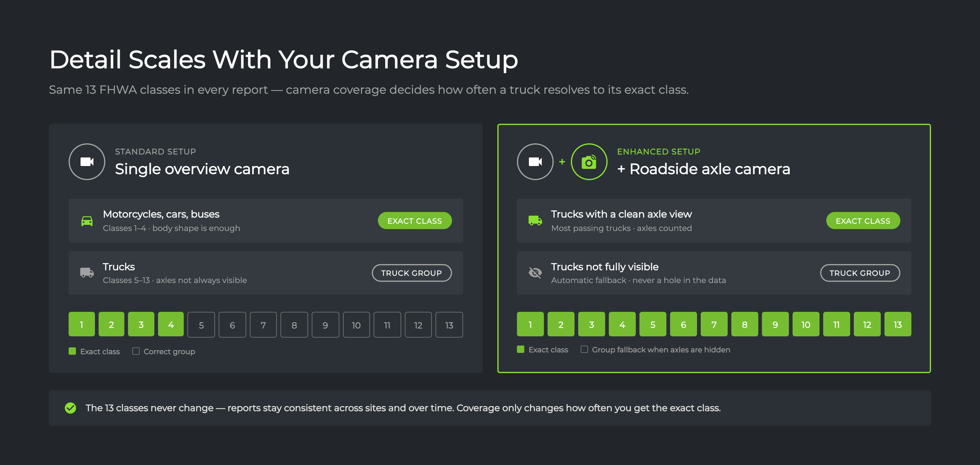The height and width of the screenshot is (465, 980).
Task: Select outlined class 7 tile in Standard Setup
Action: tap(263, 325)
